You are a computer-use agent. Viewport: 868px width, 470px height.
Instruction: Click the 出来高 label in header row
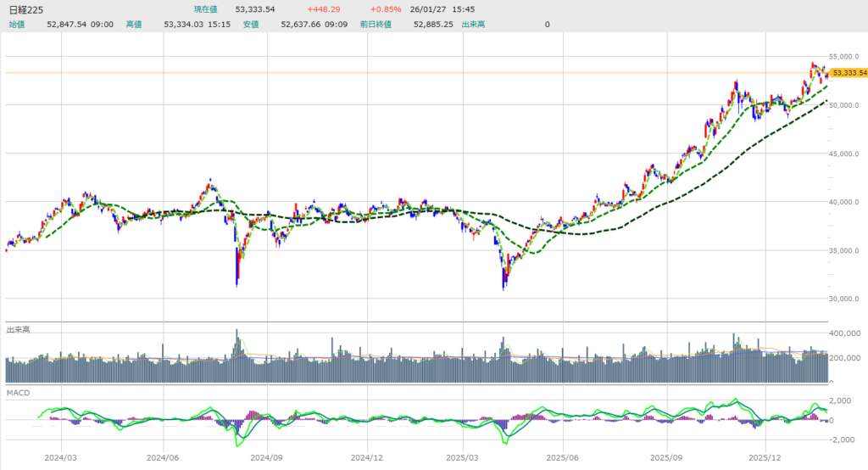pos(473,25)
